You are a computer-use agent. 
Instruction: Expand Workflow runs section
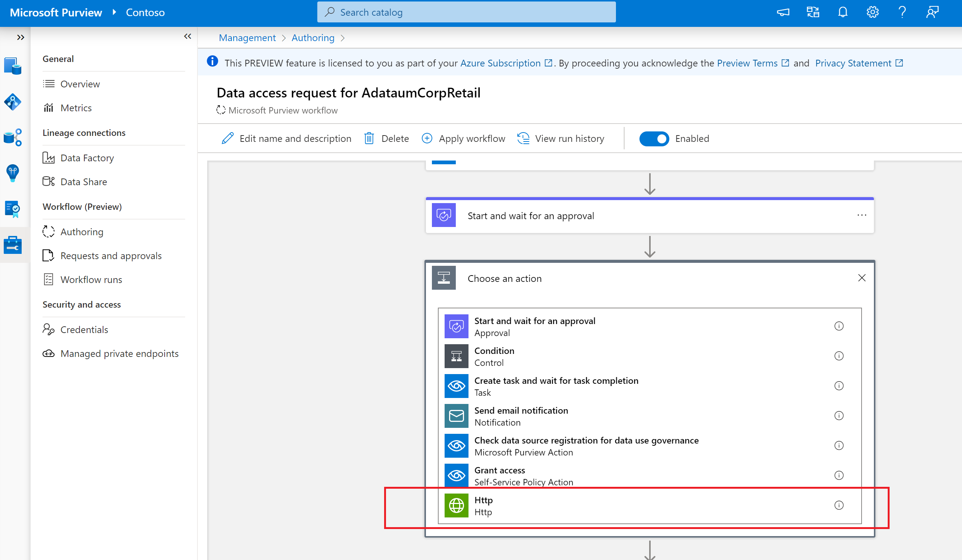click(x=91, y=279)
